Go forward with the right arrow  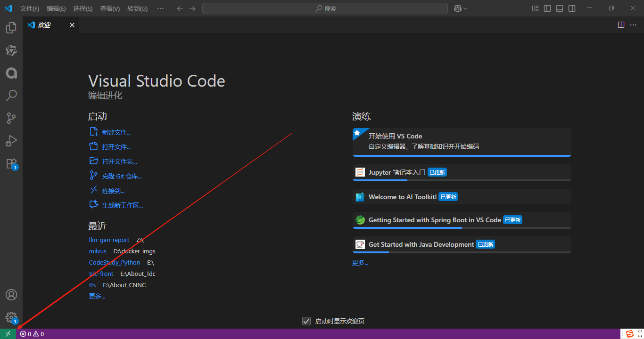click(x=192, y=8)
